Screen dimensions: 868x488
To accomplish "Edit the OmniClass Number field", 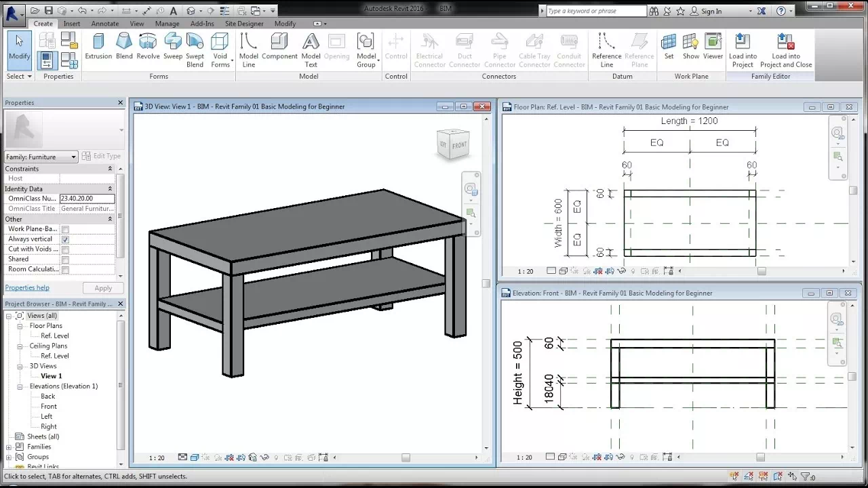I will pos(86,198).
